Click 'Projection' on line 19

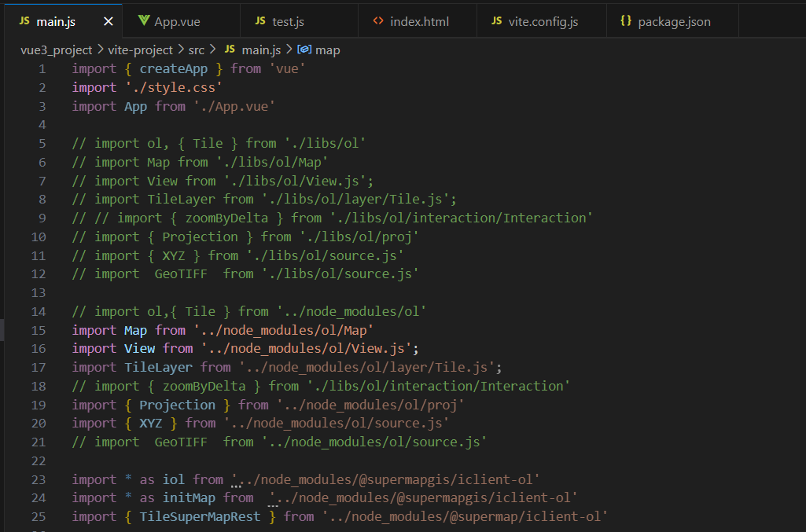tap(178, 405)
